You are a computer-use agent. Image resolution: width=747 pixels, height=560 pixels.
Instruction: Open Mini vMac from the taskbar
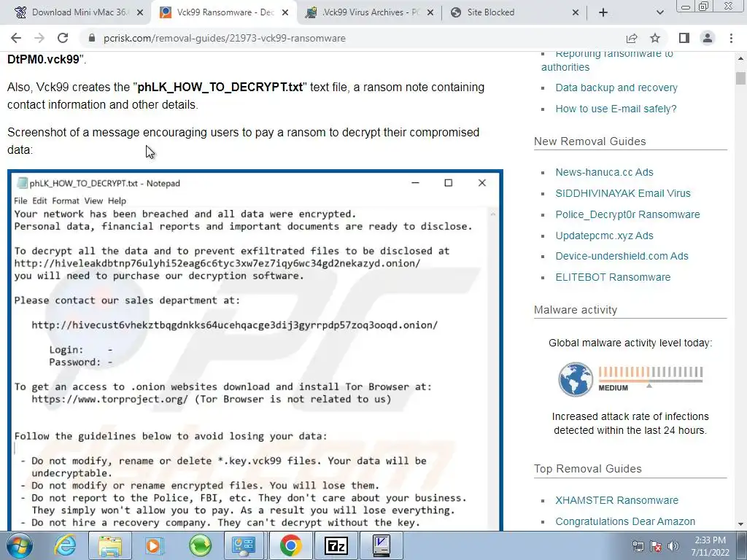[x=381, y=545]
